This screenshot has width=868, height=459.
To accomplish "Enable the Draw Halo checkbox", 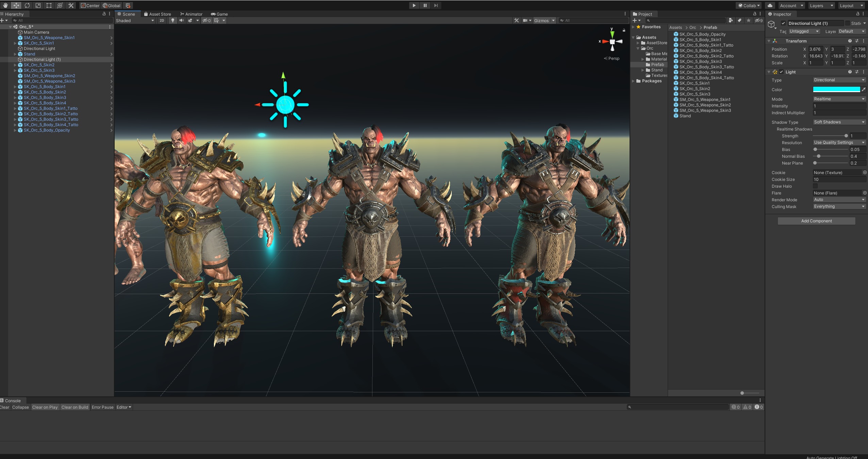I will point(815,186).
